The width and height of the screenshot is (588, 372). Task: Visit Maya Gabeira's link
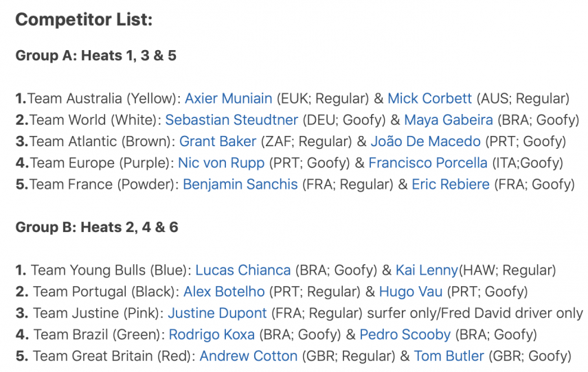[x=449, y=120]
